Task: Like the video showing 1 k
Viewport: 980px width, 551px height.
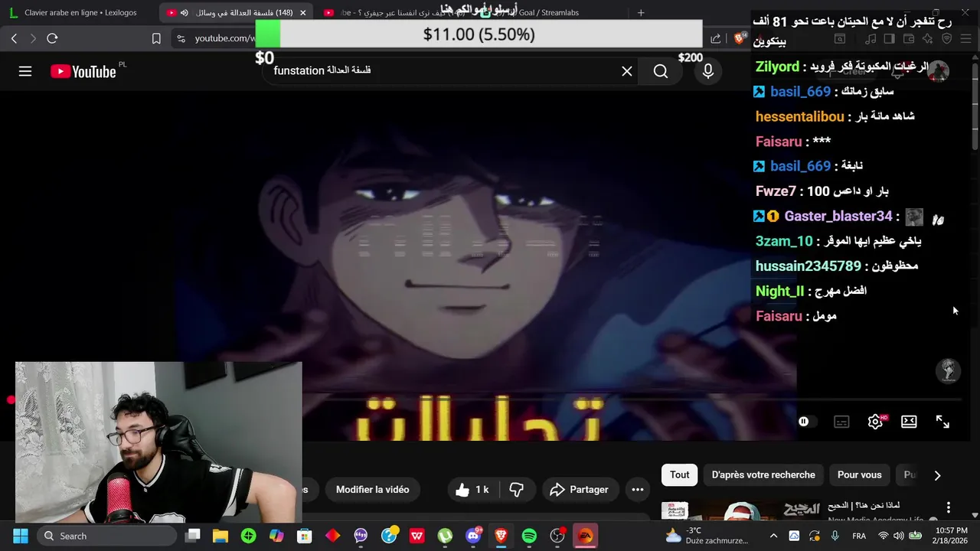Action: tap(472, 490)
